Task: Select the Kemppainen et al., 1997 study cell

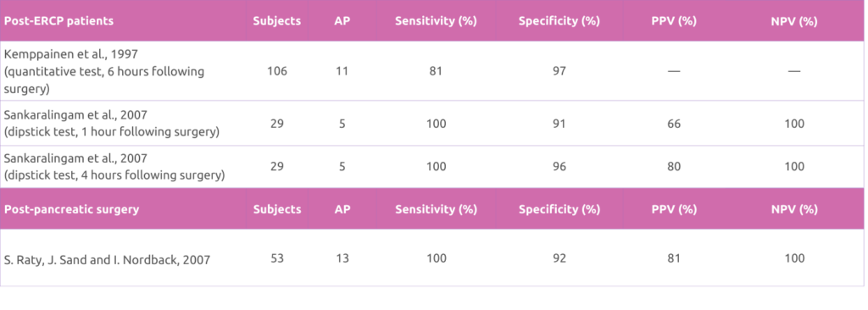Action: point(123,71)
